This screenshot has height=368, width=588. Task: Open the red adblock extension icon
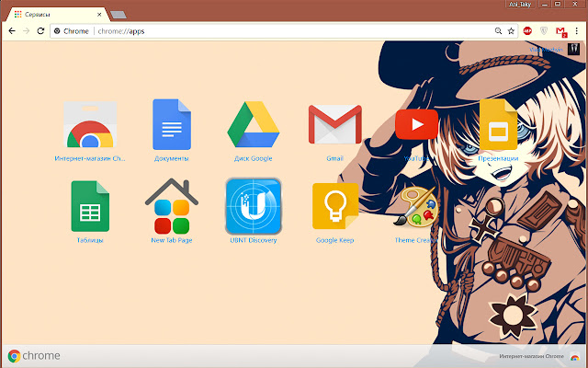[x=527, y=31]
